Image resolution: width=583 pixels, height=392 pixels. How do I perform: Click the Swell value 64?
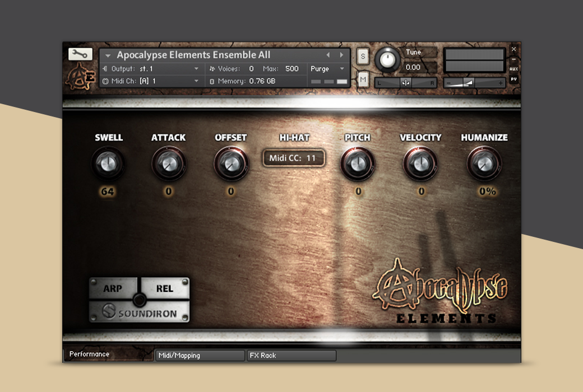pyautogui.click(x=108, y=192)
